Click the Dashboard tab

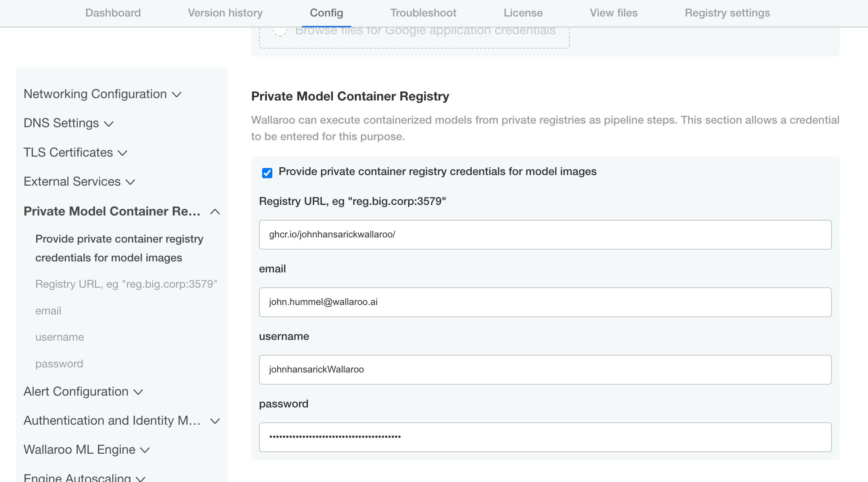pos(113,12)
